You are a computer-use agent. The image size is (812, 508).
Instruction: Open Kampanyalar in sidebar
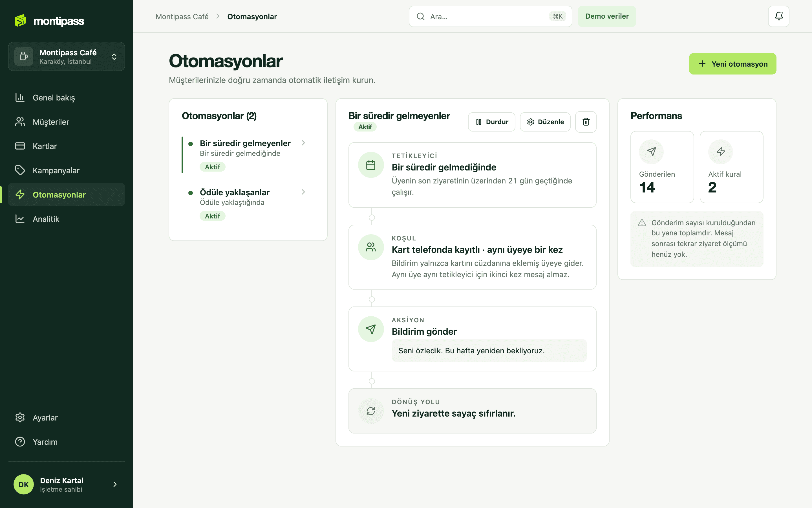(67, 170)
